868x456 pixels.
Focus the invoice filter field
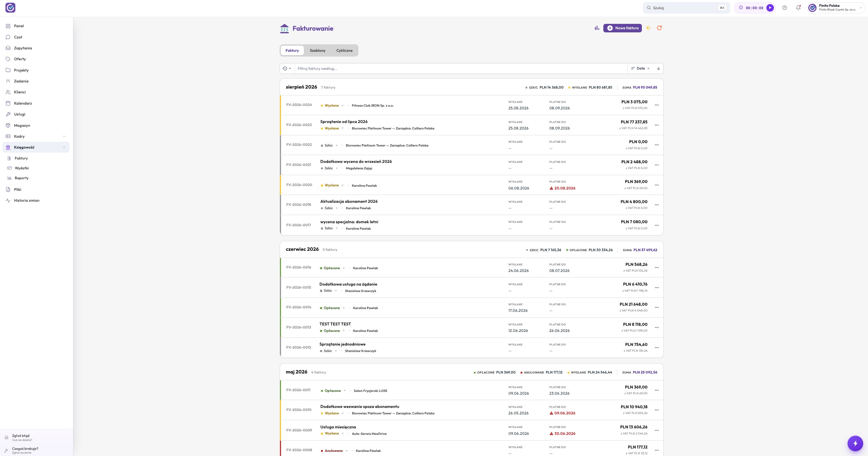click(x=461, y=69)
